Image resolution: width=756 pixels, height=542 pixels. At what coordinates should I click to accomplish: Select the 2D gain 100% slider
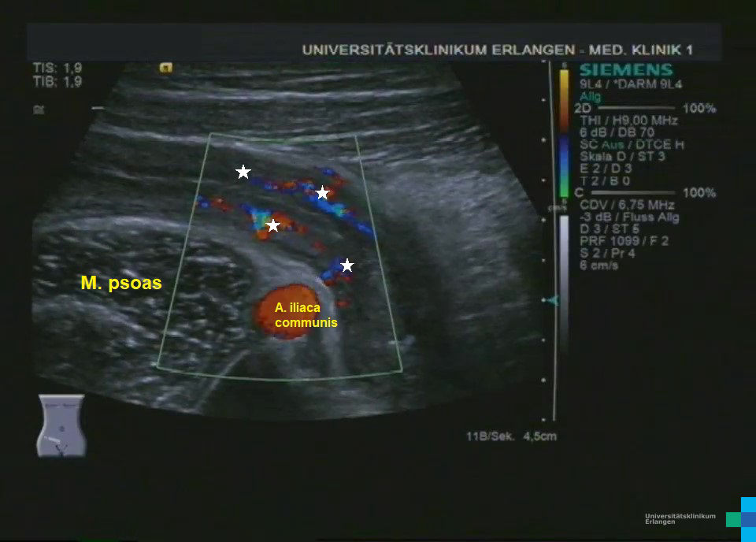pos(646,108)
